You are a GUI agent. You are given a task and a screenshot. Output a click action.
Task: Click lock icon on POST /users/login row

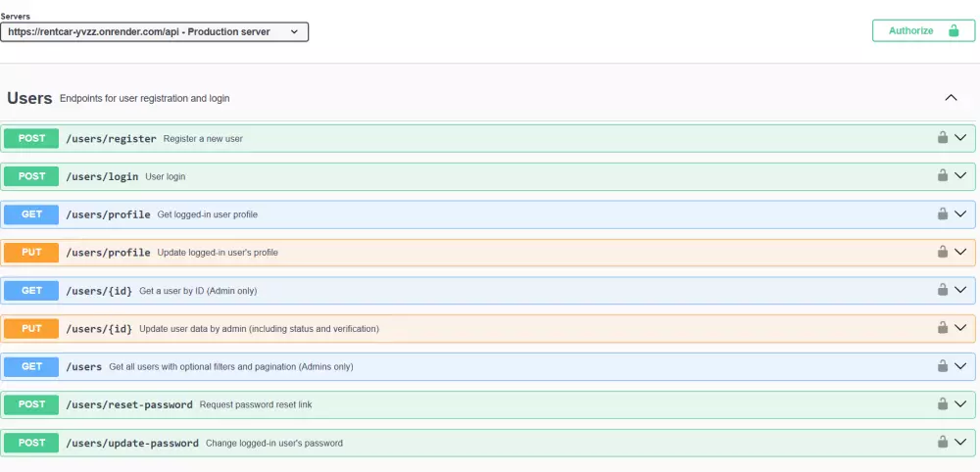[942, 176]
